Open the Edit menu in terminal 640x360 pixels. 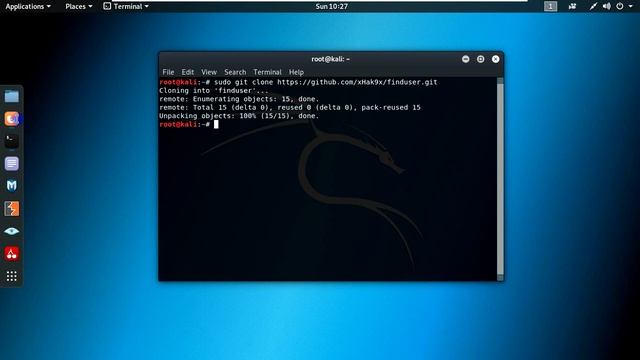(187, 72)
